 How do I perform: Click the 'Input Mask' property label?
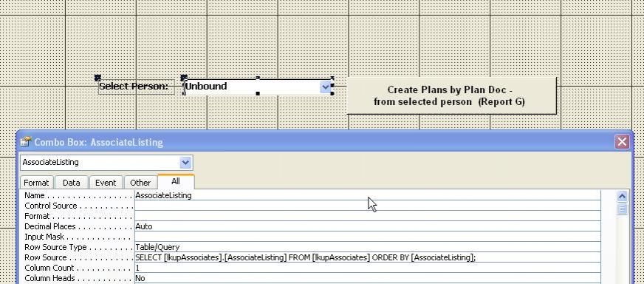44,237
